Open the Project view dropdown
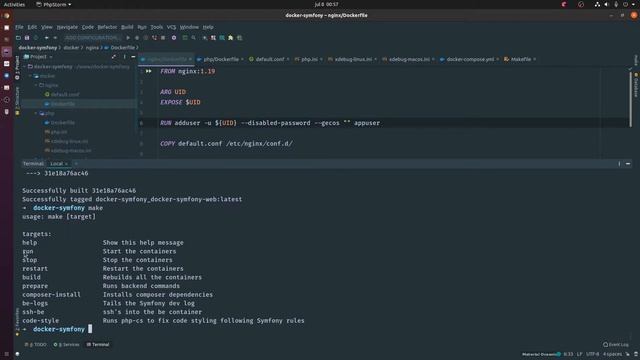Image resolution: width=640 pixels, height=360 pixels. (38, 57)
